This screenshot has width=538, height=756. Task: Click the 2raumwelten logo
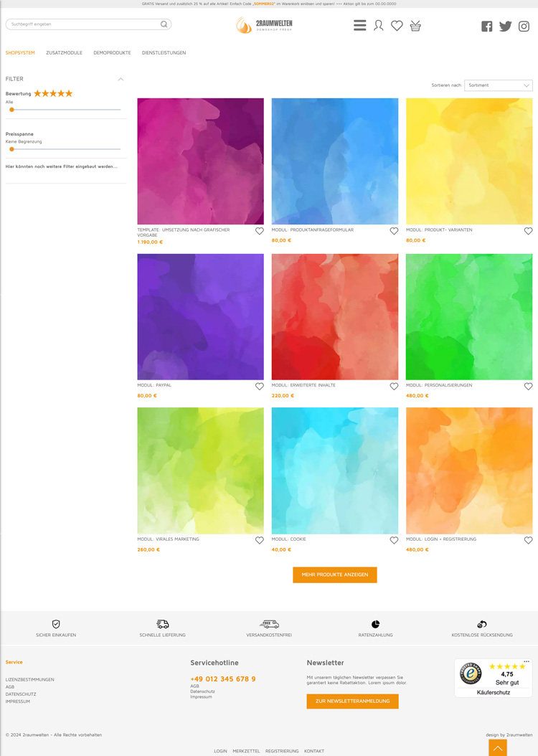click(264, 25)
